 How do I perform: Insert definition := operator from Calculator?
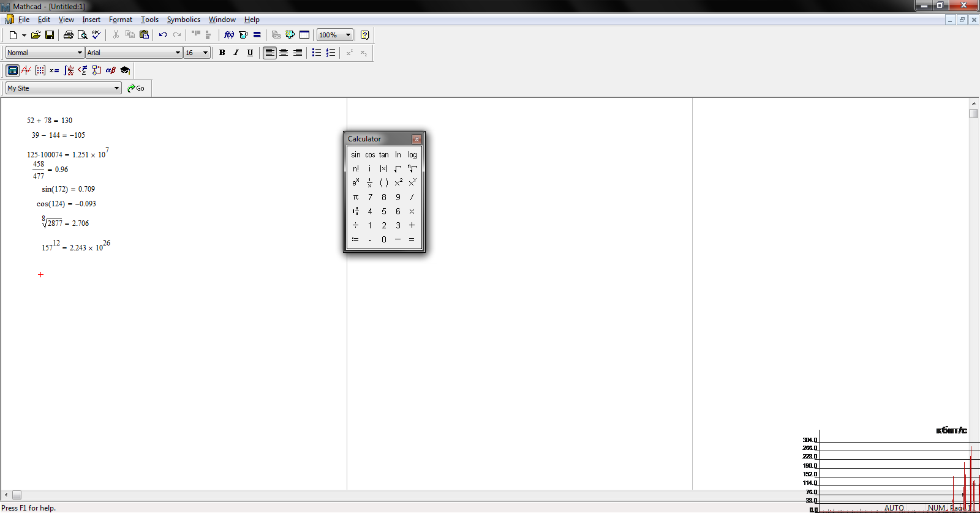(356, 239)
